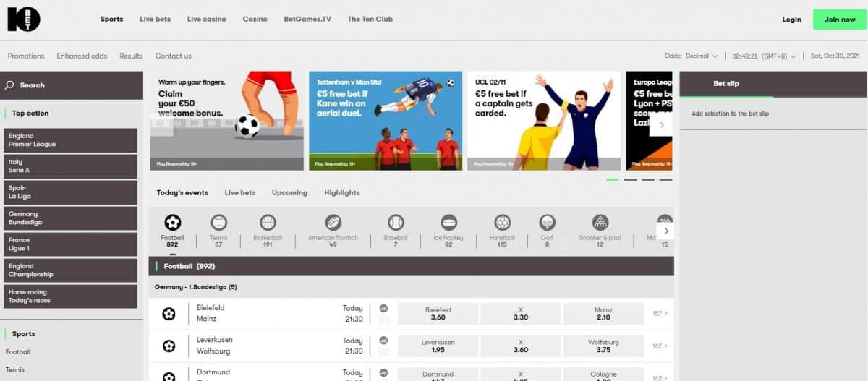Expand 162 more markets for Leverkusen match
The width and height of the screenshot is (868, 381).
pos(660,346)
